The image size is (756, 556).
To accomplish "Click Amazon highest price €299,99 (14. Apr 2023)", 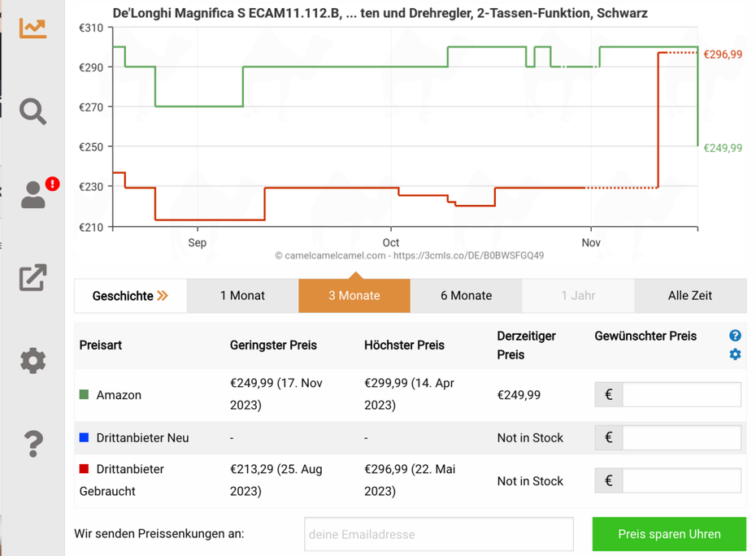I will (x=410, y=394).
